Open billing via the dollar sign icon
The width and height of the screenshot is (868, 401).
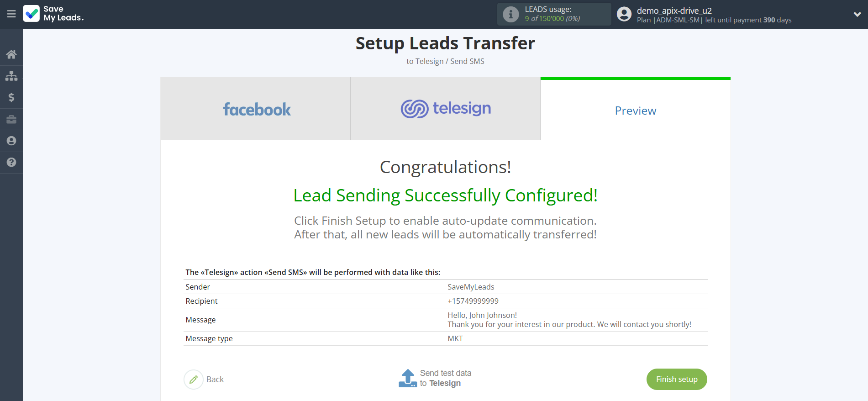pos(11,98)
